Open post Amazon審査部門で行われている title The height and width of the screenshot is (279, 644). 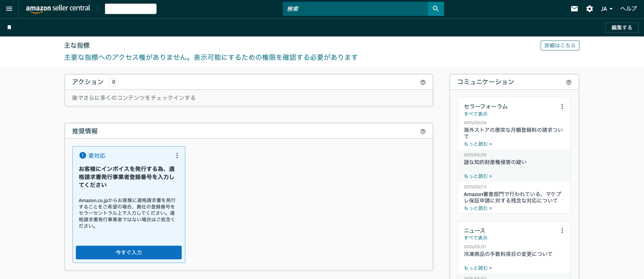click(x=512, y=197)
